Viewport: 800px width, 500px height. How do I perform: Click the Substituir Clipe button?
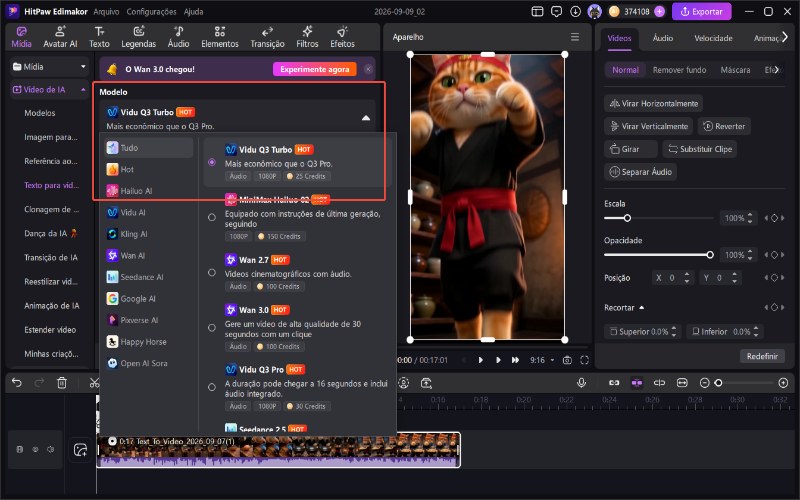[700, 149]
